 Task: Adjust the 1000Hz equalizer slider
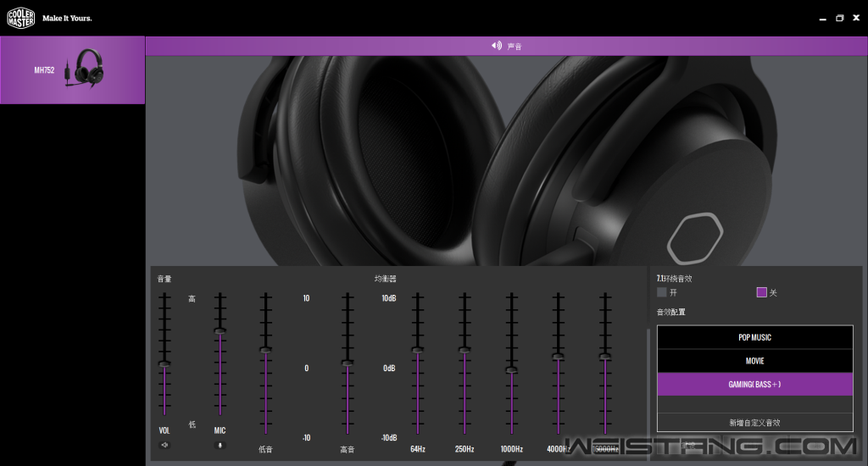(511, 369)
